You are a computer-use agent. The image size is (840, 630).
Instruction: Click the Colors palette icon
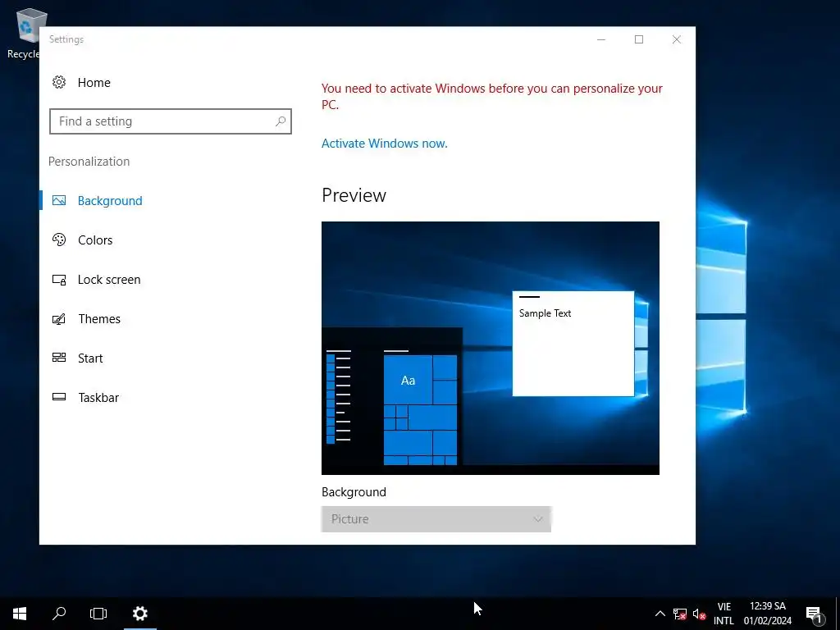(x=59, y=240)
